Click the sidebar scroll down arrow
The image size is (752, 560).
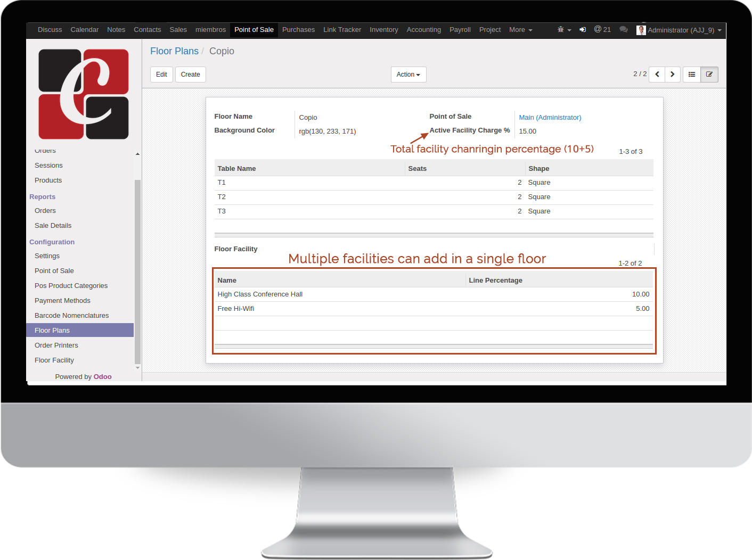click(137, 368)
